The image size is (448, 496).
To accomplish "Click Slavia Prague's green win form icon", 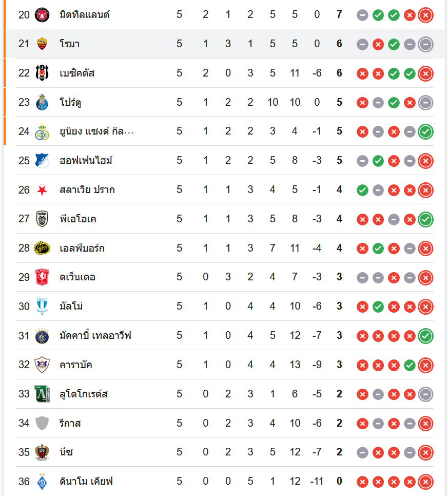I will (x=362, y=190).
